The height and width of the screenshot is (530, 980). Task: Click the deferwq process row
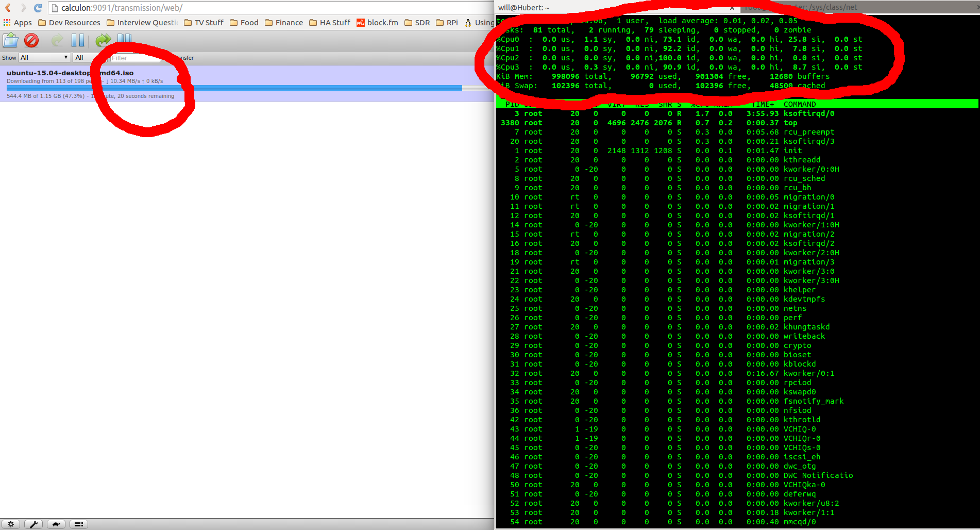pyautogui.click(x=737, y=494)
